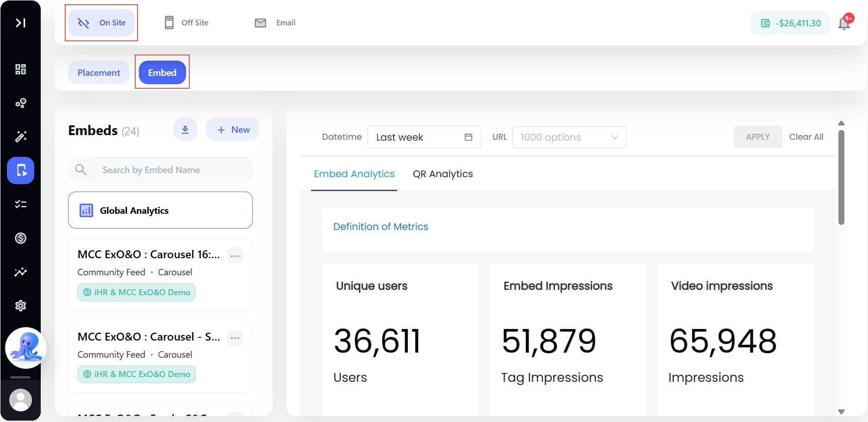Click the notification bell icon

[844, 23]
